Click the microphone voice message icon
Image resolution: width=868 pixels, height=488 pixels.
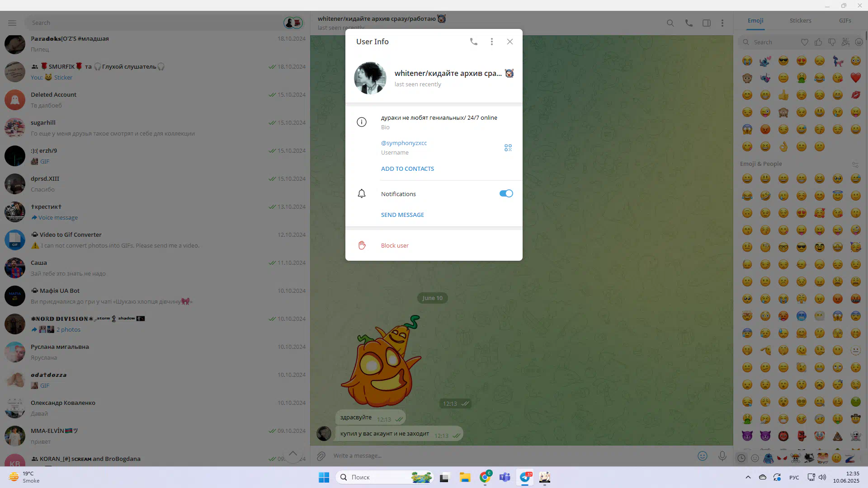pos(722,456)
